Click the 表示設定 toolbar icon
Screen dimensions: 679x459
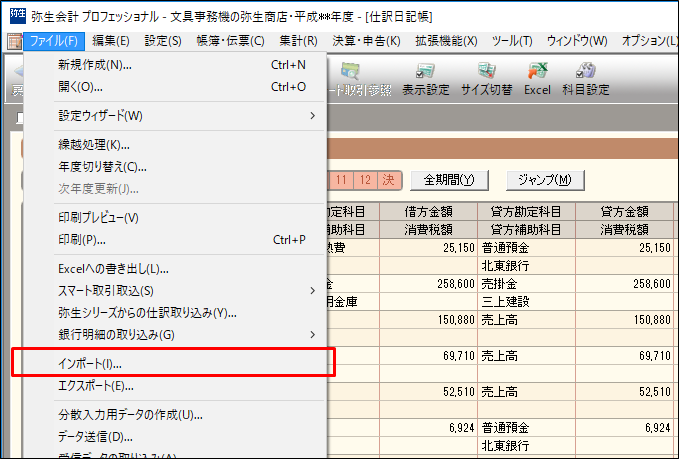pos(426,79)
